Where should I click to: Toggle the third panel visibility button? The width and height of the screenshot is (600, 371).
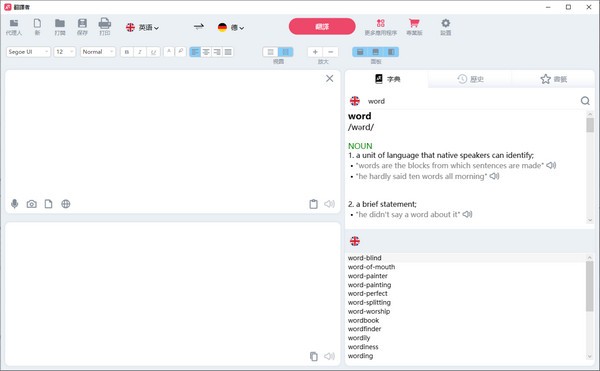tap(391, 52)
